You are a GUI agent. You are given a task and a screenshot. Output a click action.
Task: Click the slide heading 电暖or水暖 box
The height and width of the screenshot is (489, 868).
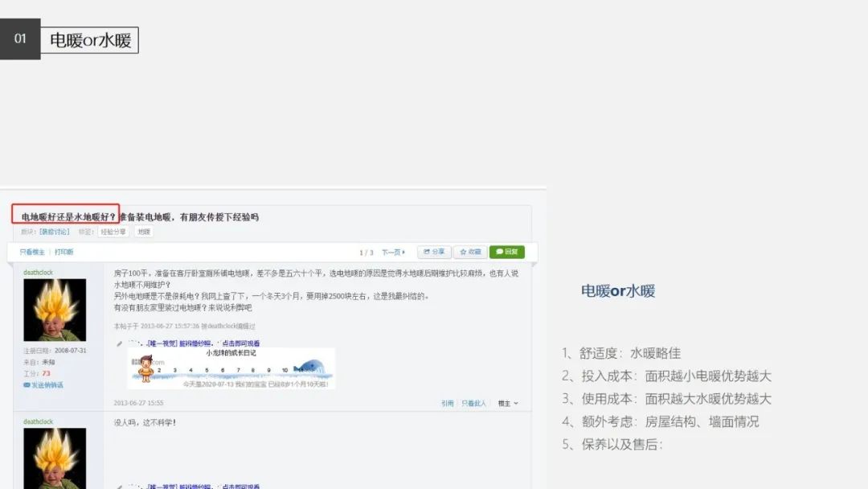pos(90,40)
